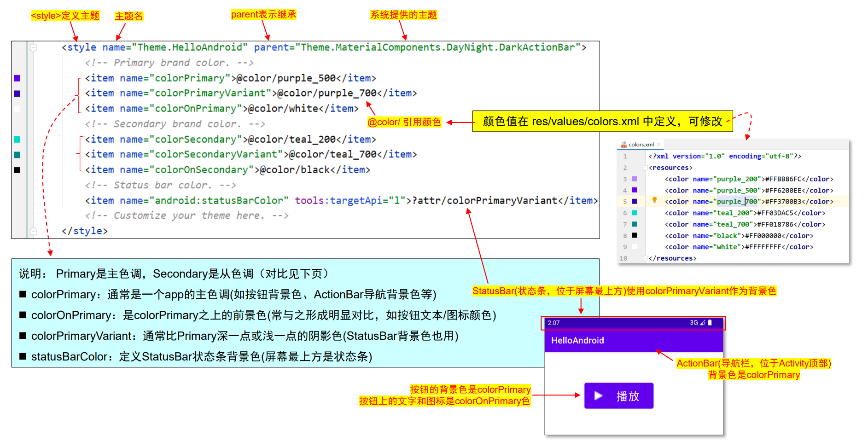Select the colors.xml editor tab
This screenshot has width=868, height=442.
[x=641, y=145]
